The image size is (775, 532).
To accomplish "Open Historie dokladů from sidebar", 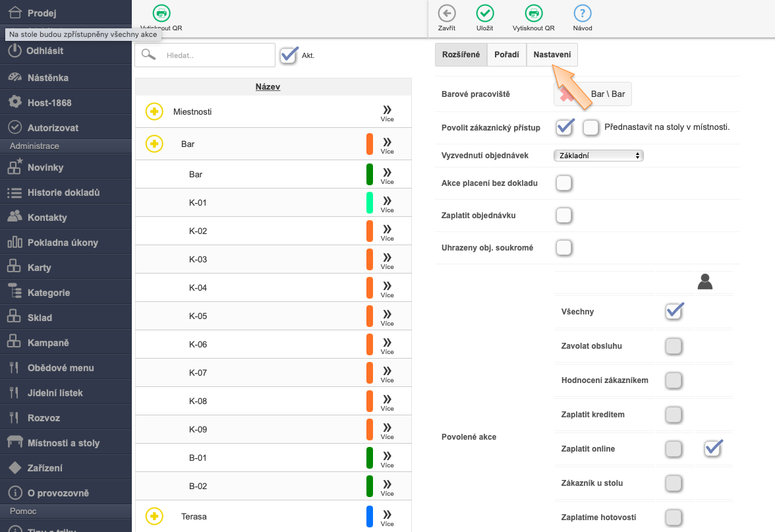I will pyautogui.click(x=63, y=192).
